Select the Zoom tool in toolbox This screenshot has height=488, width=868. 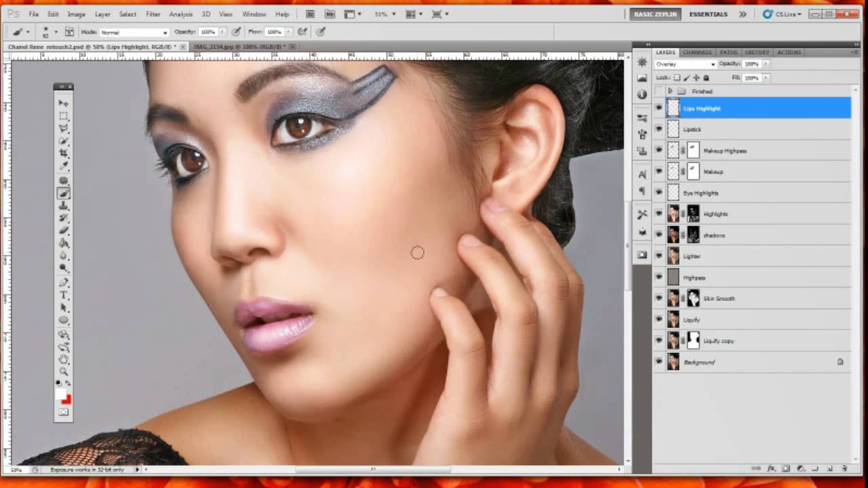tap(64, 371)
